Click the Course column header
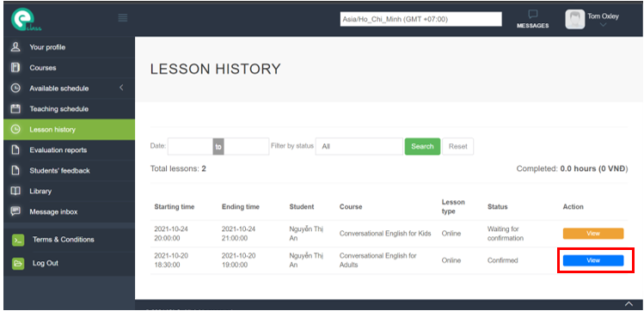Viewport: 644px width, 311px height. pos(351,207)
